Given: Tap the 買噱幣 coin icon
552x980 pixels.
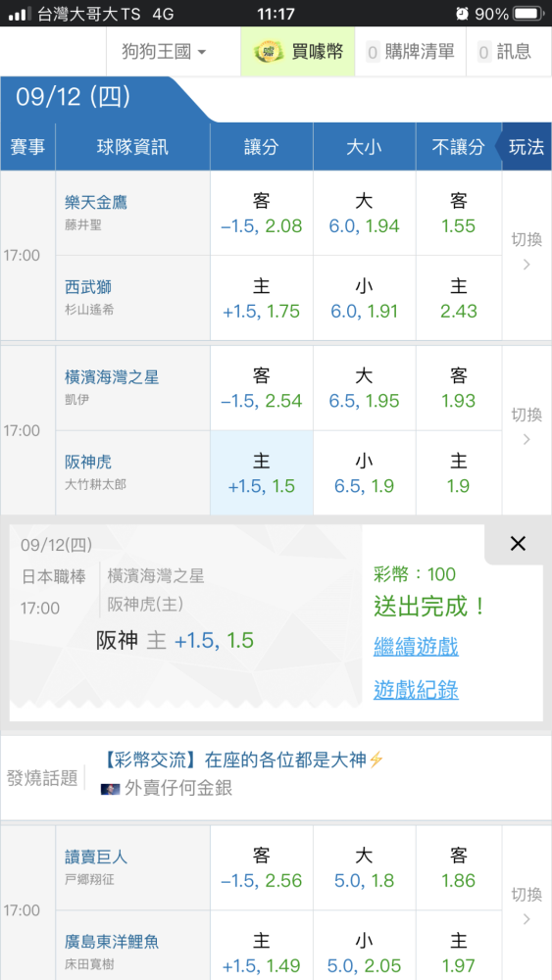Looking at the screenshot, I should (x=269, y=53).
